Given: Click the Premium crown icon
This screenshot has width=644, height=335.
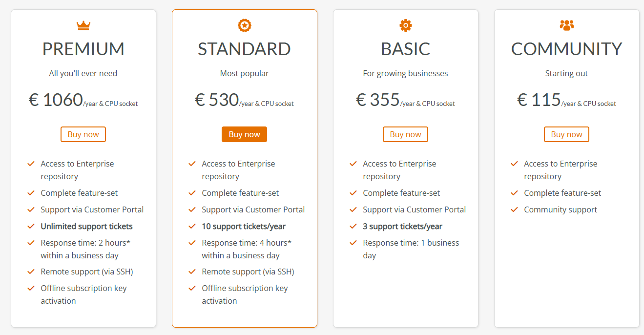Looking at the screenshot, I should coord(83,25).
